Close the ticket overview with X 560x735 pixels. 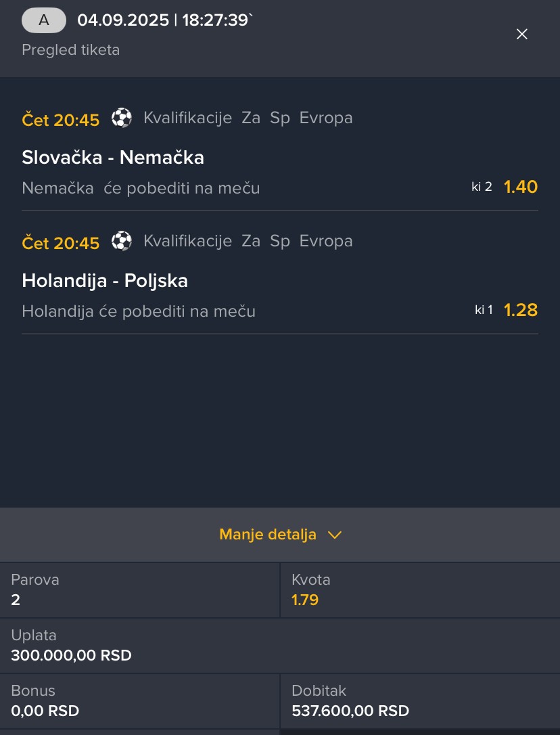click(x=521, y=35)
